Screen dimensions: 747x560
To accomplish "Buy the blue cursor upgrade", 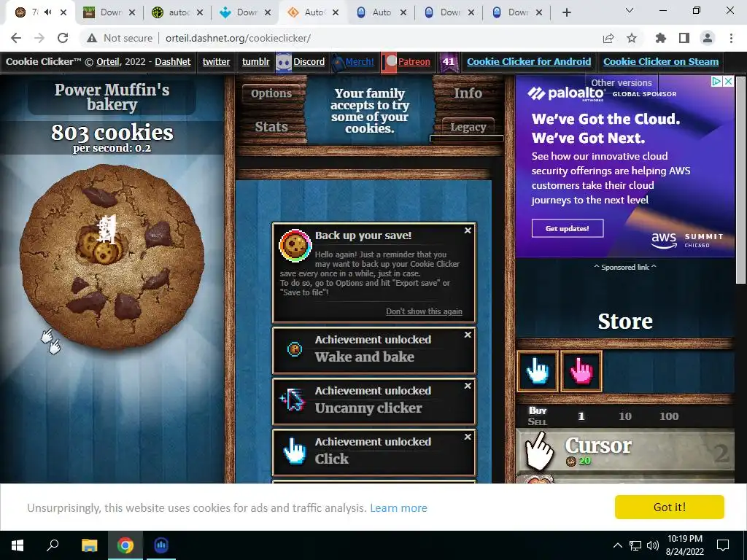I will (x=538, y=371).
